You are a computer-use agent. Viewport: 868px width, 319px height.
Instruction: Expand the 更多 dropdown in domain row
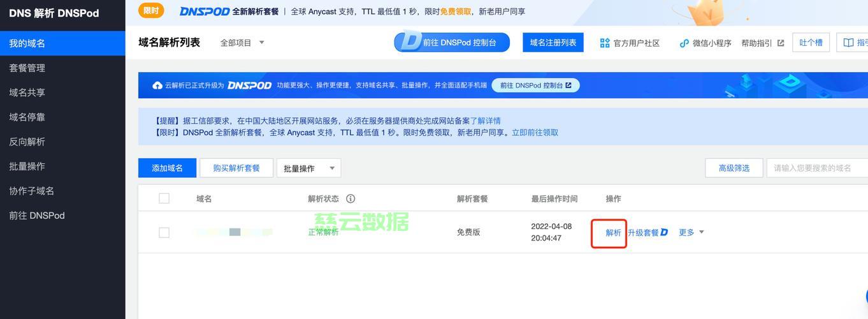(x=691, y=232)
